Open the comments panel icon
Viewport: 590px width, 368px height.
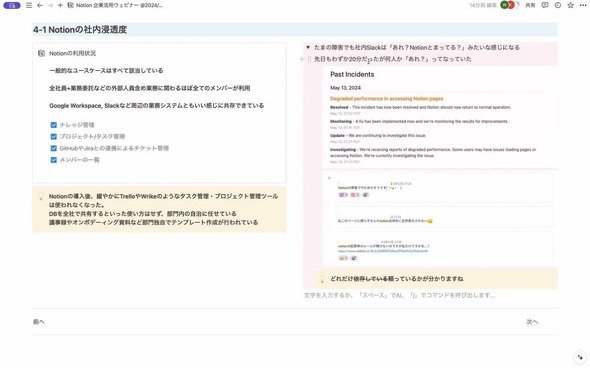point(545,5)
